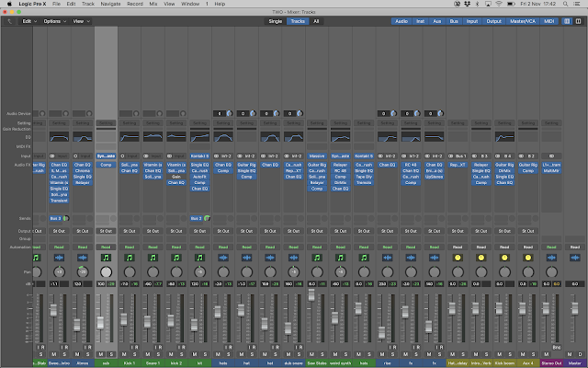Switch to the Single mixer view
This screenshot has height=368, width=588.
click(x=276, y=21)
